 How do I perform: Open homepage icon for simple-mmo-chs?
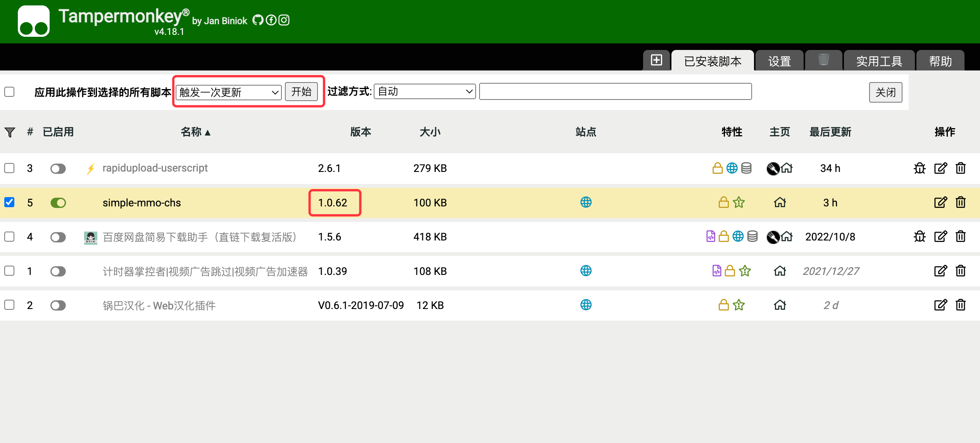tap(780, 202)
